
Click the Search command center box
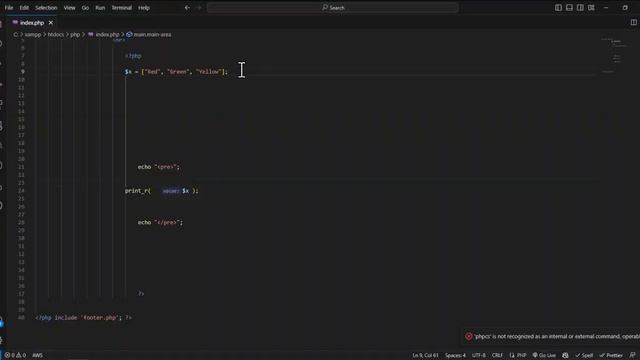(333, 8)
